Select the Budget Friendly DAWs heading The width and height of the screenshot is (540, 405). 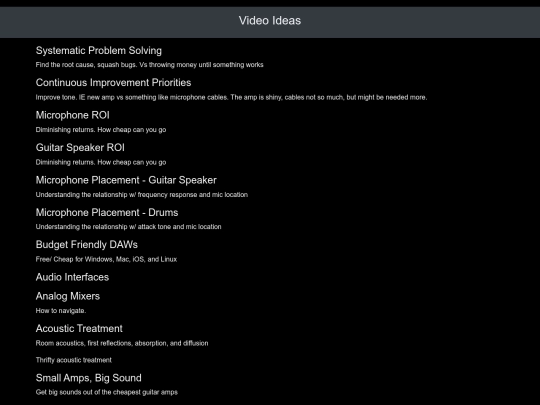click(x=87, y=245)
